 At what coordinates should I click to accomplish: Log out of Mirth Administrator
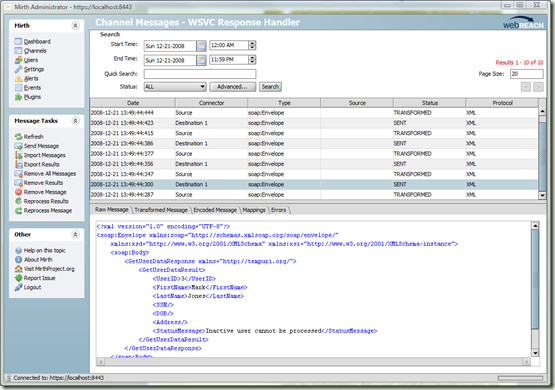click(28, 287)
